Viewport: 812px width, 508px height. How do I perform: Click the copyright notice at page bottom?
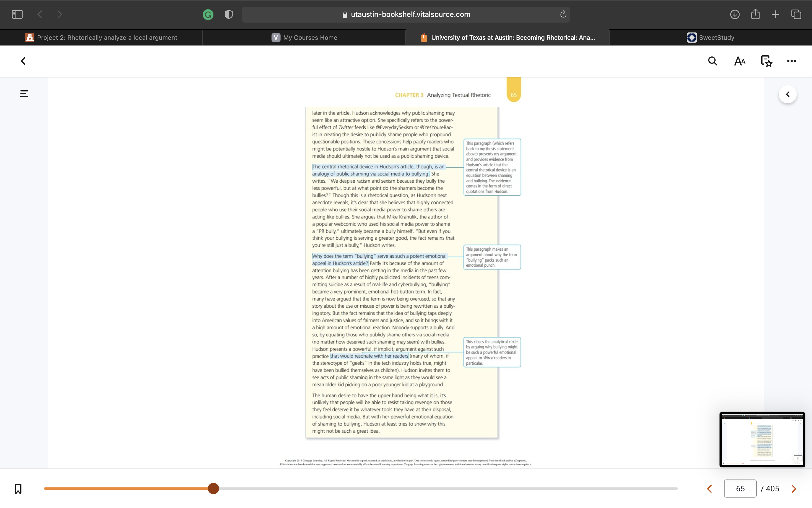pos(406,462)
